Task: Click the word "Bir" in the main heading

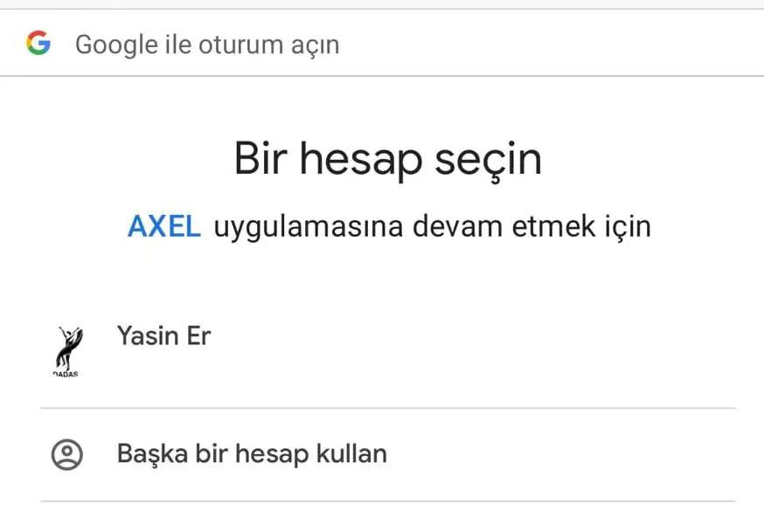Action: pos(257,160)
